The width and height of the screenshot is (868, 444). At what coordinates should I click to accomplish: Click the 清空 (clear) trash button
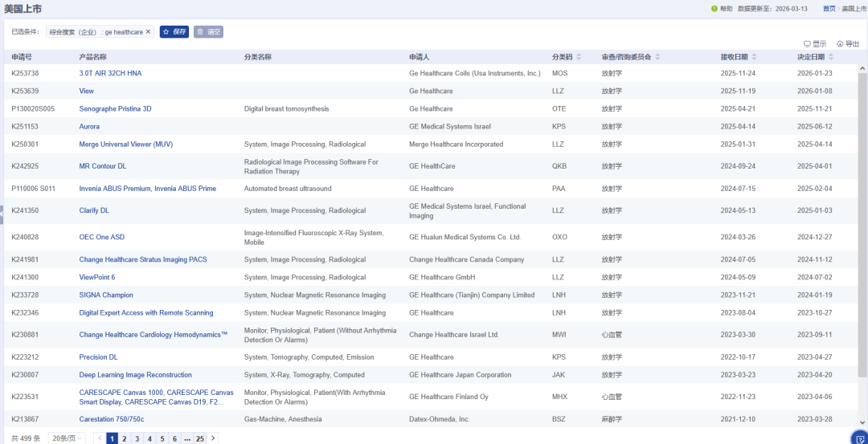pos(208,32)
